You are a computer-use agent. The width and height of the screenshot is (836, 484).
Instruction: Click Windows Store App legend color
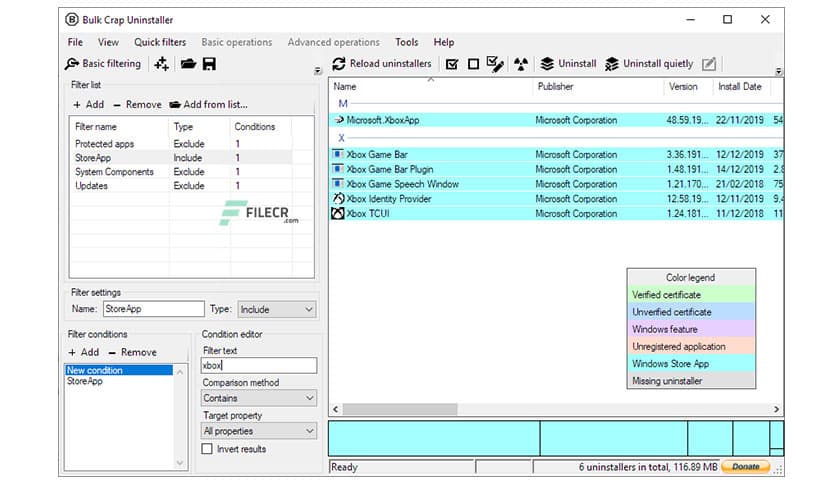(x=691, y=364)
